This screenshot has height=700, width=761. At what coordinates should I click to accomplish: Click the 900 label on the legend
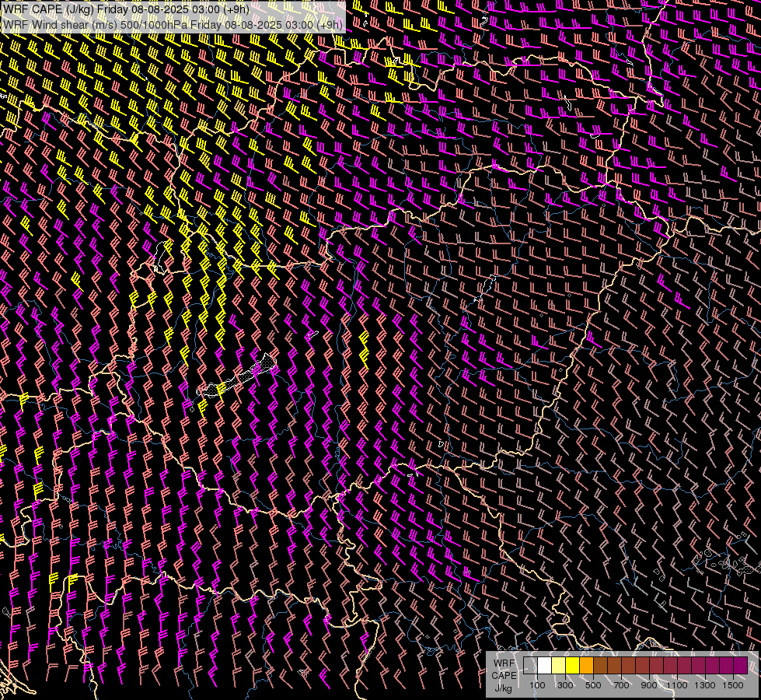649,685
